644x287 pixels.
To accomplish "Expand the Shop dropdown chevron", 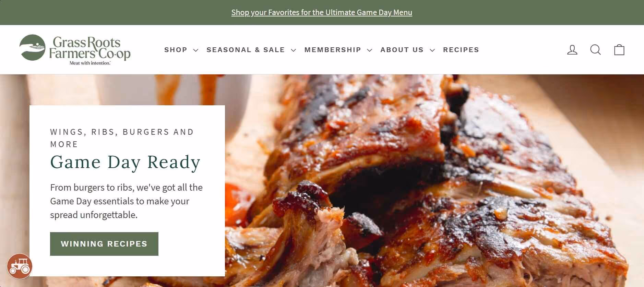I will (196, 50).
